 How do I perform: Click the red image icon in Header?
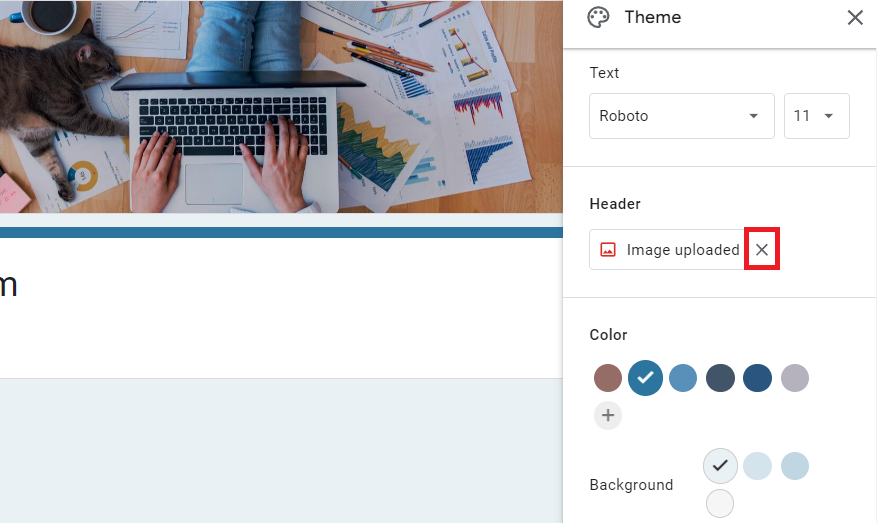click(607, 249)
